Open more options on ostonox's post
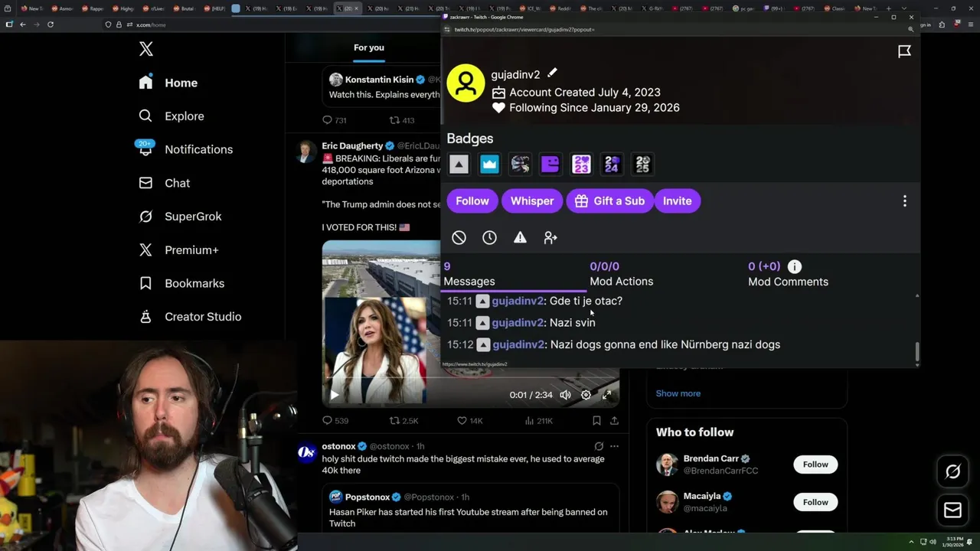 pos(614,446)
